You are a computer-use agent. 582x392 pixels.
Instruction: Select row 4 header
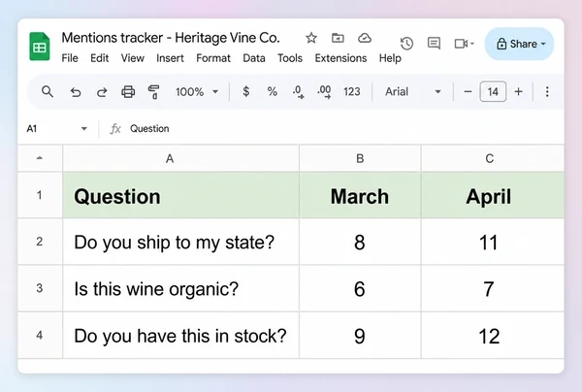point(40,335)
